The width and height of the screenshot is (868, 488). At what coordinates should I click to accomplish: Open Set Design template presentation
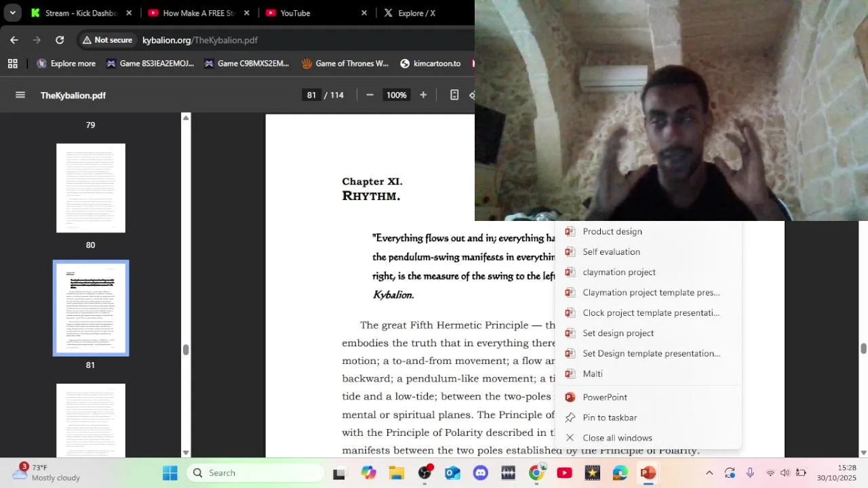(648, 353)
